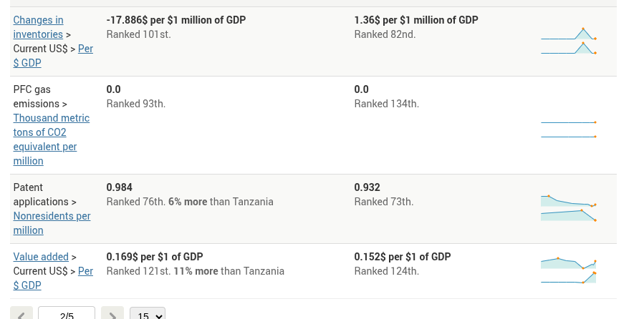Click the 0.932 patent applications value

click(x=367, y=187)
